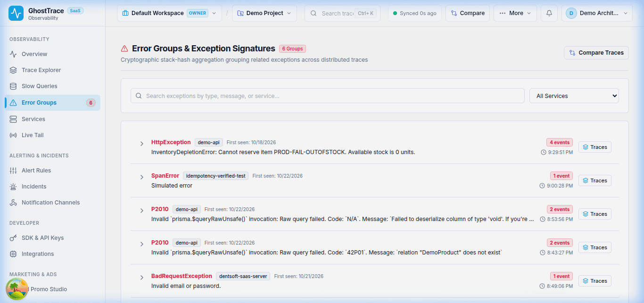
Task: Click the 'Synced 0s ago' status
Action: [x=414, y=13]
